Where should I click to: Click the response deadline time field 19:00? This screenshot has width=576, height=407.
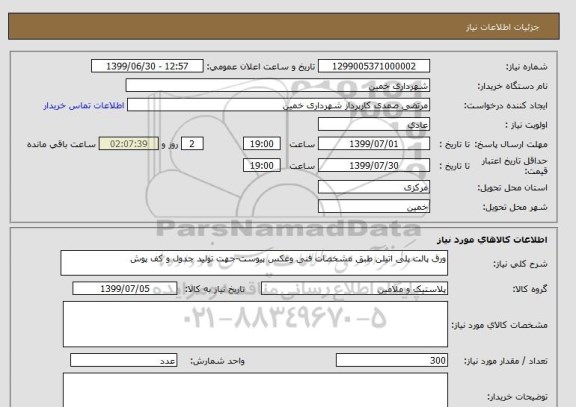262,144
